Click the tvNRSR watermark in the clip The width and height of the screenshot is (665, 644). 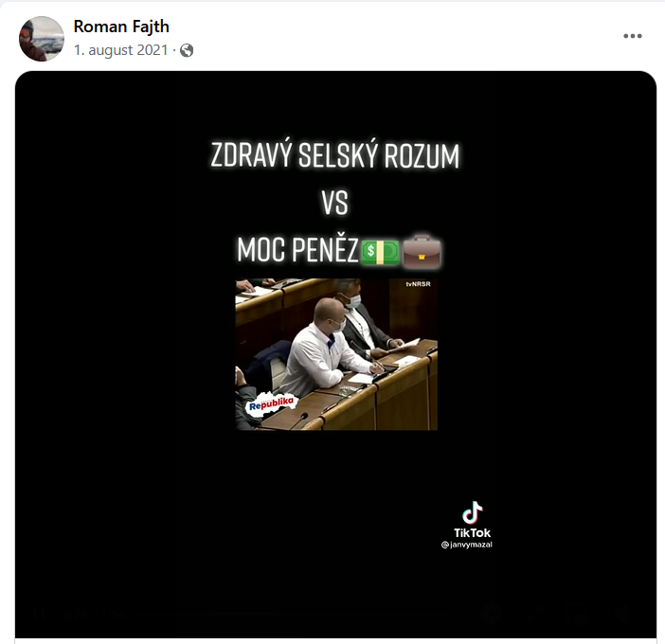418,284
